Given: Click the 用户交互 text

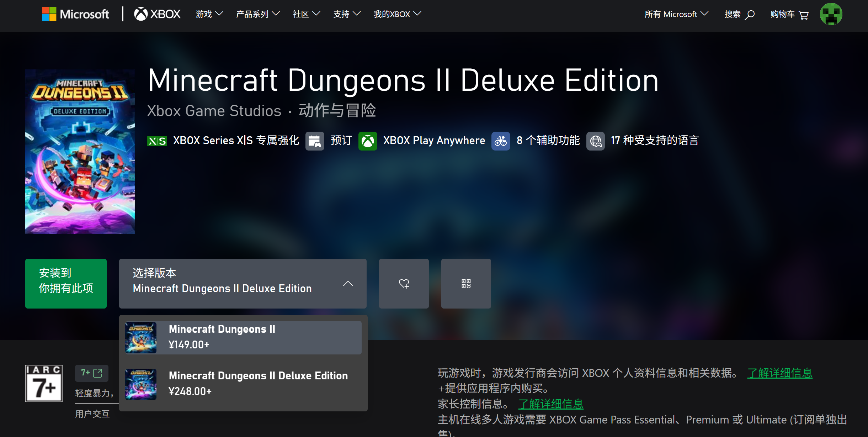Looking at the screenshot, I should [x=92, y=414].
